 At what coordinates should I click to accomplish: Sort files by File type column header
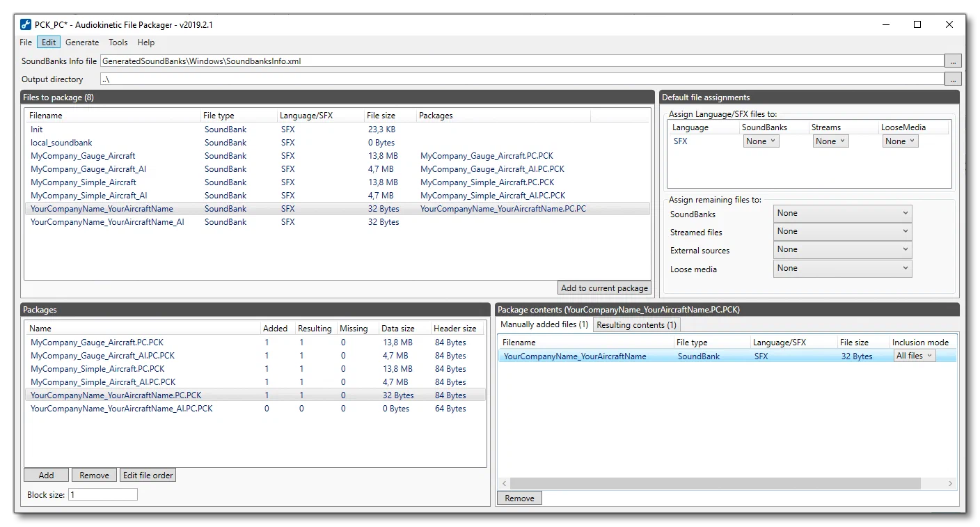[x=238, y=116]
